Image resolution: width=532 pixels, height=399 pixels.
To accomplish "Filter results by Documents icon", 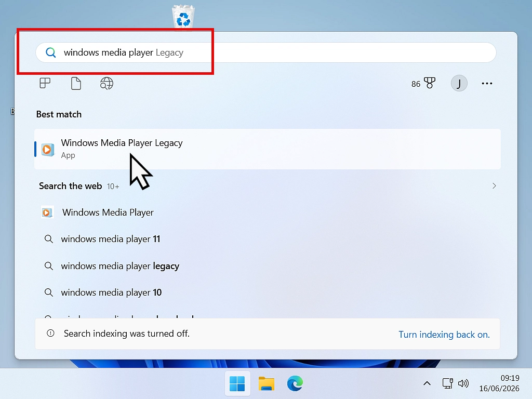I will pos(76,83).
